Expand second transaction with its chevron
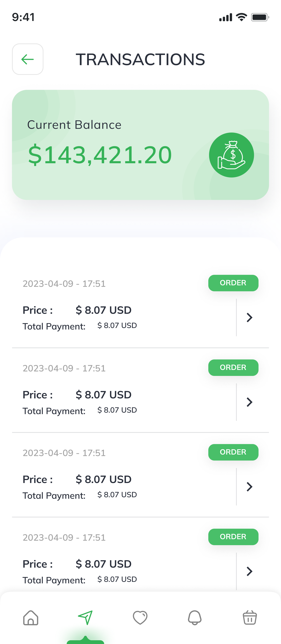Screen dimensions: 281x644 pos(249,402)
